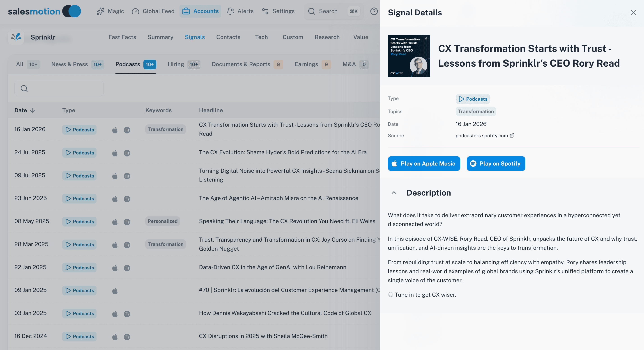The image size is (644, 350).
Task: Click Play on Apple Music button
Action: point(424,163)
